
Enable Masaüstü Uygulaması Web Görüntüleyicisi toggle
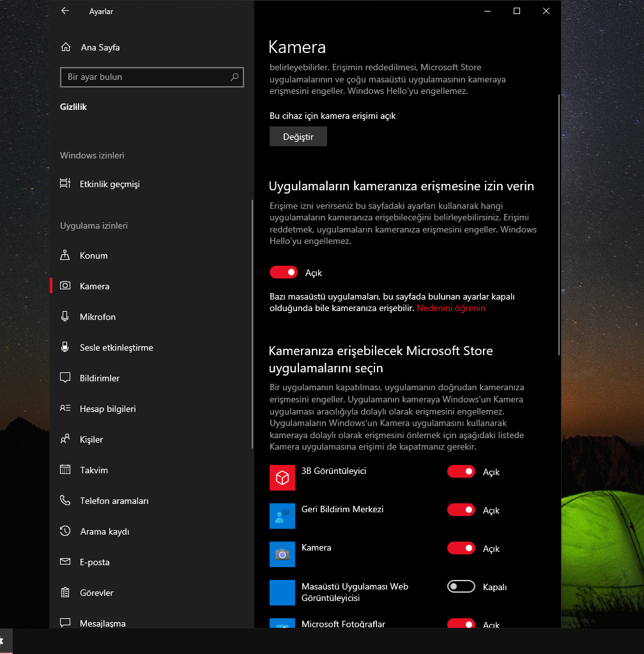(461, 586)
